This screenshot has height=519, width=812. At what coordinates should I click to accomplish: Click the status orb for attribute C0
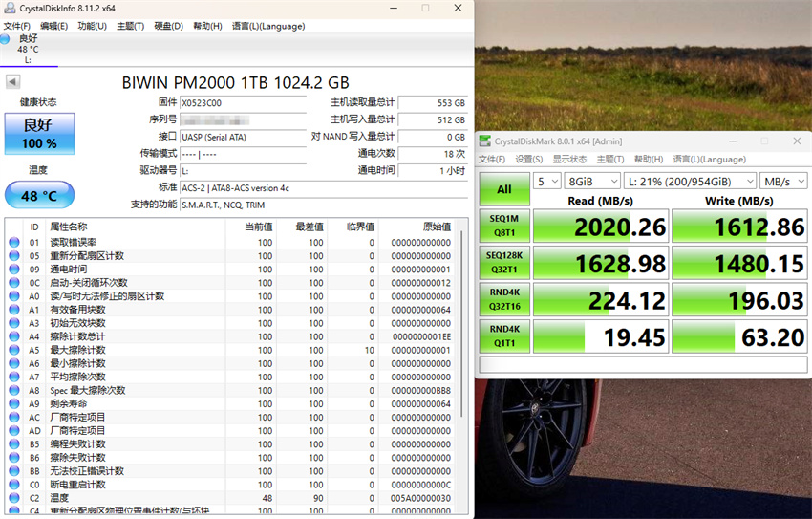[x=14, y=485]
